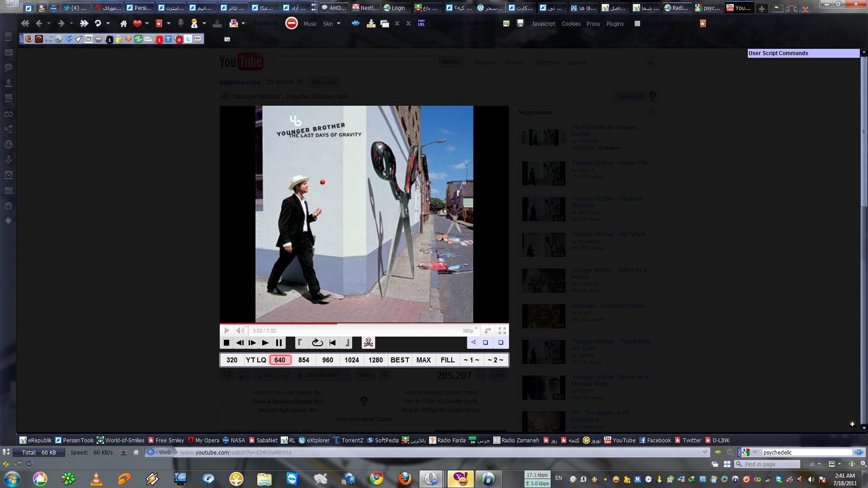Open the Facebook bookmark
This screenshot has height=488, width=868.
[x=655, y=440]
